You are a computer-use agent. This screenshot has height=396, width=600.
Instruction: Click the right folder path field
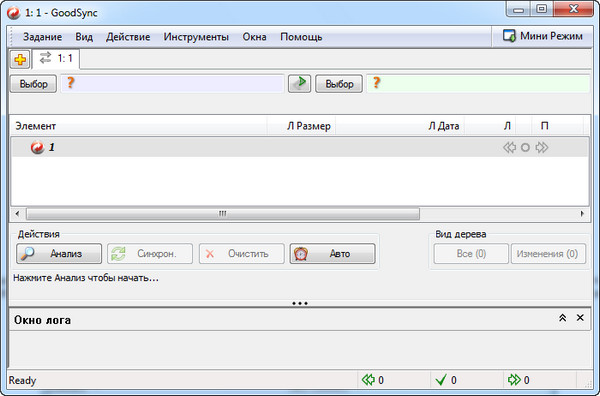(x=478, y=83)
